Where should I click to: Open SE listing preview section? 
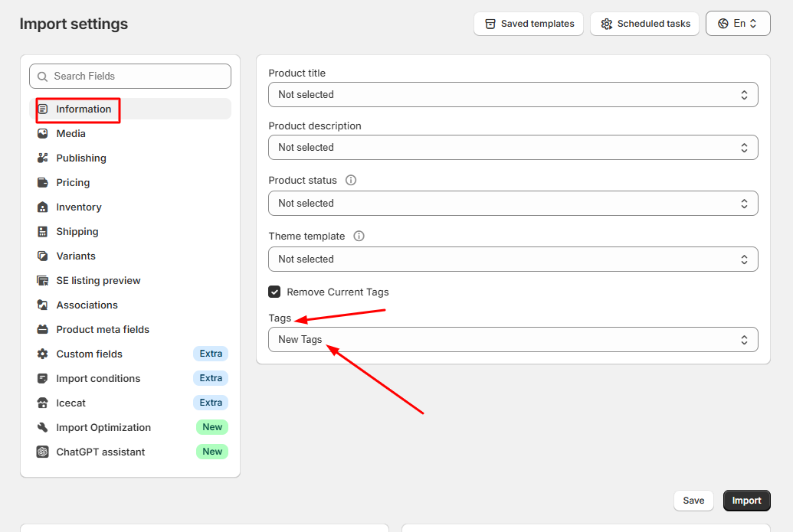(x=130, y=280)
